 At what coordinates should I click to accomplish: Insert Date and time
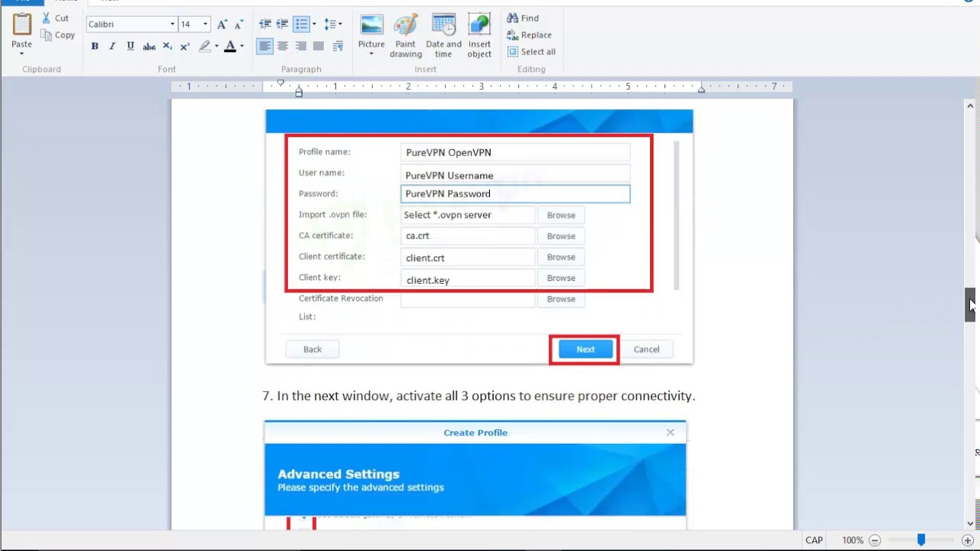coord(443,36)
